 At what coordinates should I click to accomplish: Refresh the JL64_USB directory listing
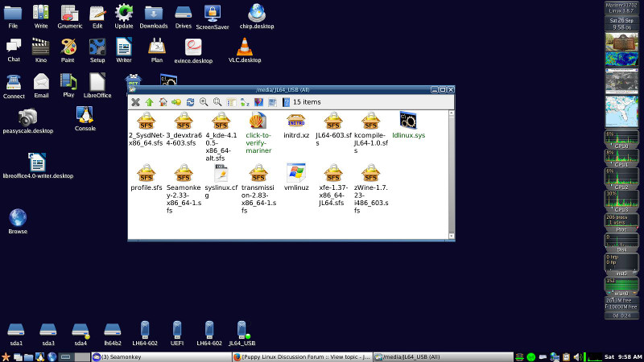click(x=190, y=102)
